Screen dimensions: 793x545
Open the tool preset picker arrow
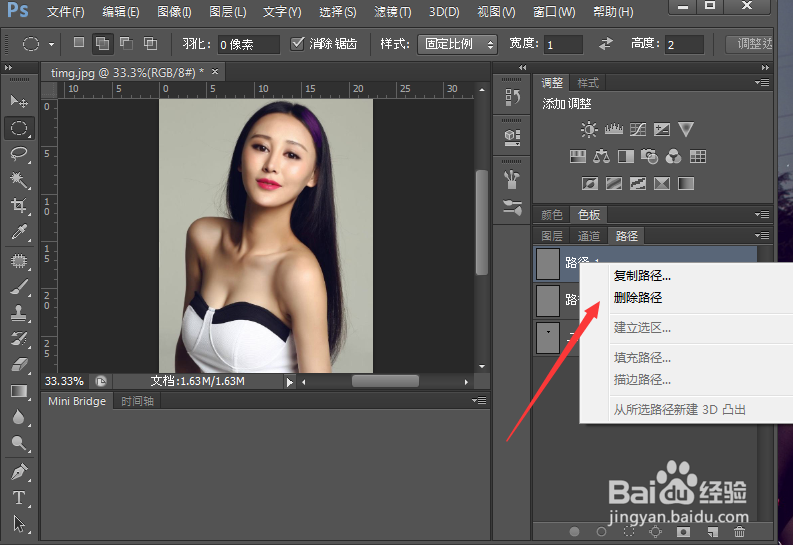pos(52,44)
